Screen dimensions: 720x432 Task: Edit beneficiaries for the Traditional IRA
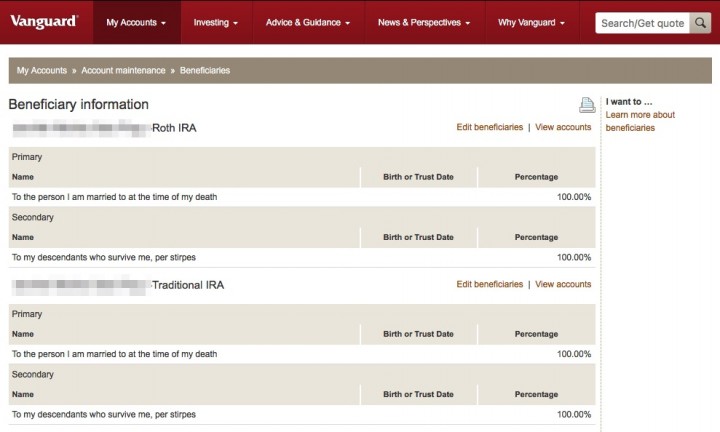pos(489,284)
